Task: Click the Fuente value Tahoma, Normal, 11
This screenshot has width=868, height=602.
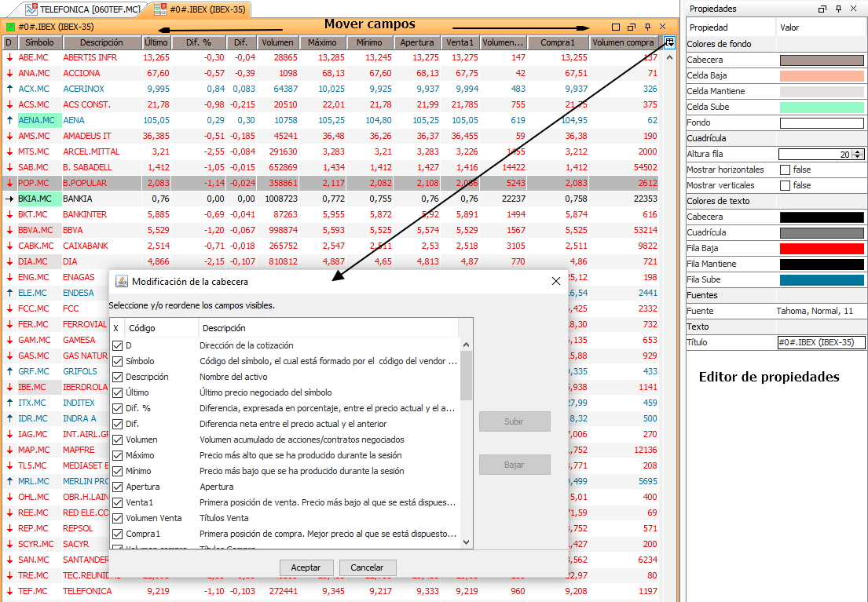Action: pyautogui.click(x=815, y=311)
